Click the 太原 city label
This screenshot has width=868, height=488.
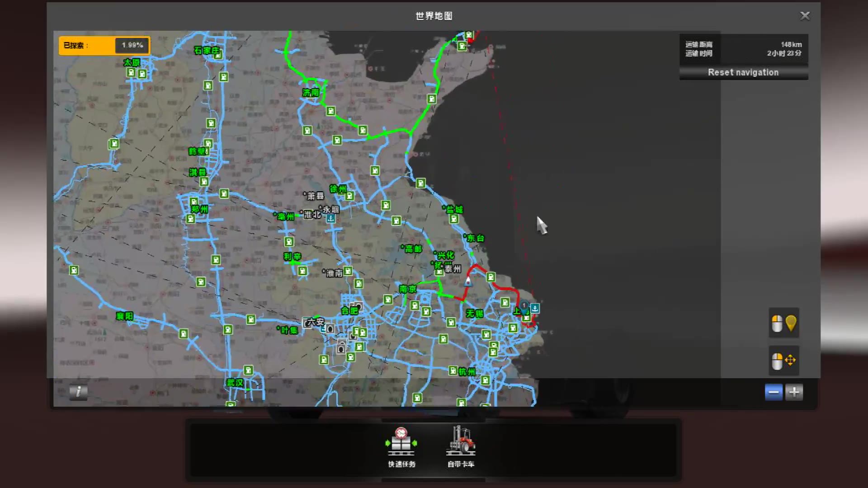coord(132,62)
